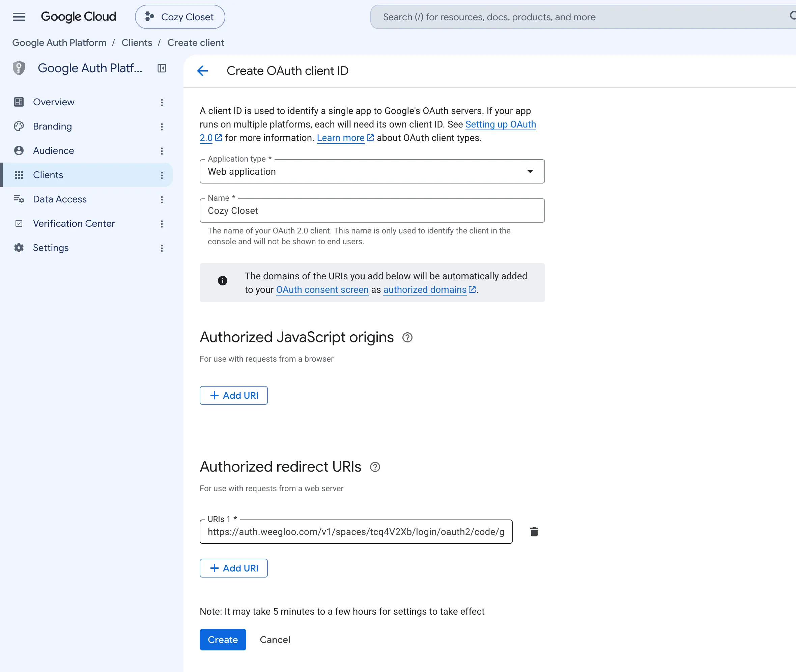
Task: Click the Data Access icon
Action: pyautogui.click(x=19, y=199)
